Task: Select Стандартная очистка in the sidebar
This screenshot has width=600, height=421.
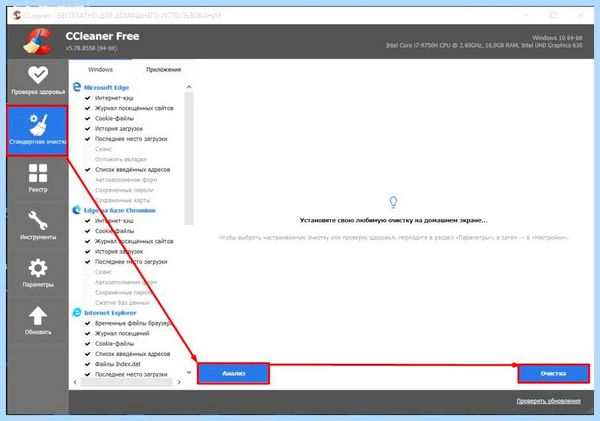Action: 37,130
